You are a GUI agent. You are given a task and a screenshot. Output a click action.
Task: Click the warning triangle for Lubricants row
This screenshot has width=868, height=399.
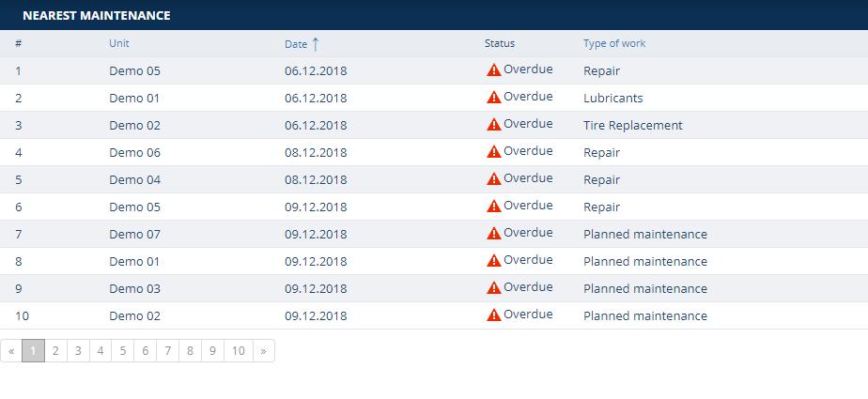pos(493,97)
